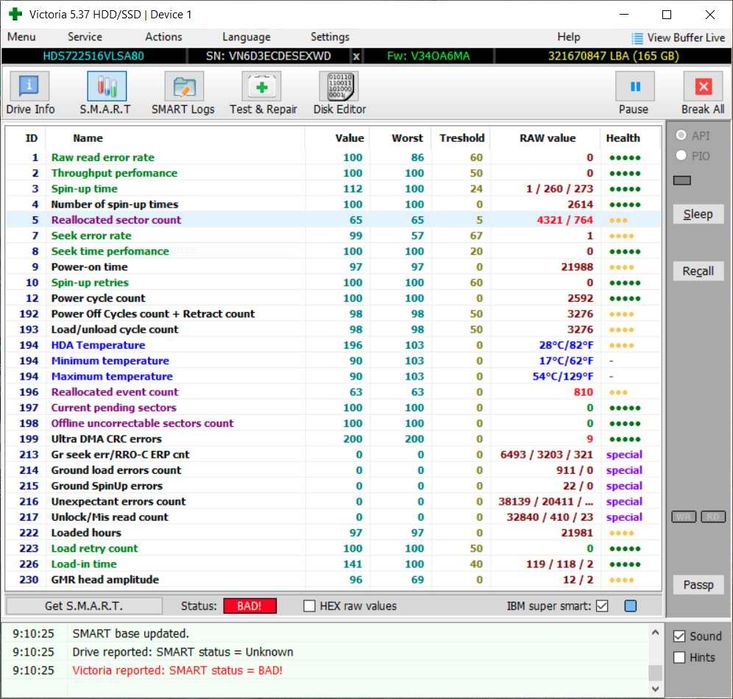Click the drive model HDS722516VLSA80

coord(93,57)
